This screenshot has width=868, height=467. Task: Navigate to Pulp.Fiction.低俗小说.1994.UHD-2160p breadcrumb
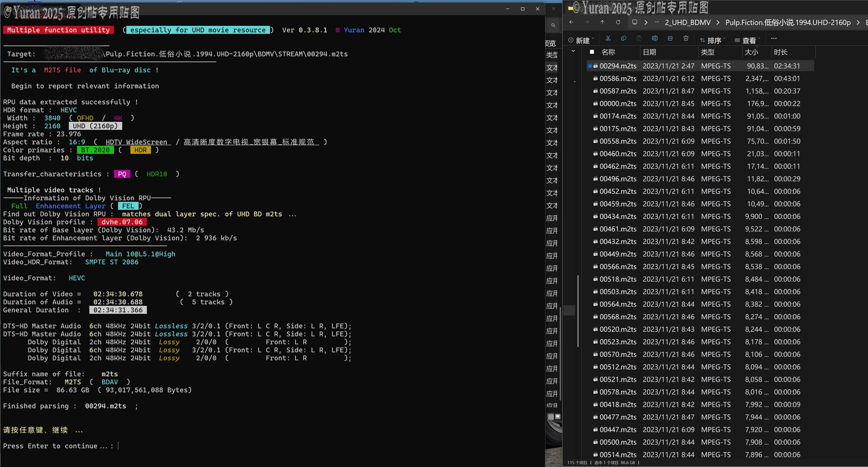788,22
